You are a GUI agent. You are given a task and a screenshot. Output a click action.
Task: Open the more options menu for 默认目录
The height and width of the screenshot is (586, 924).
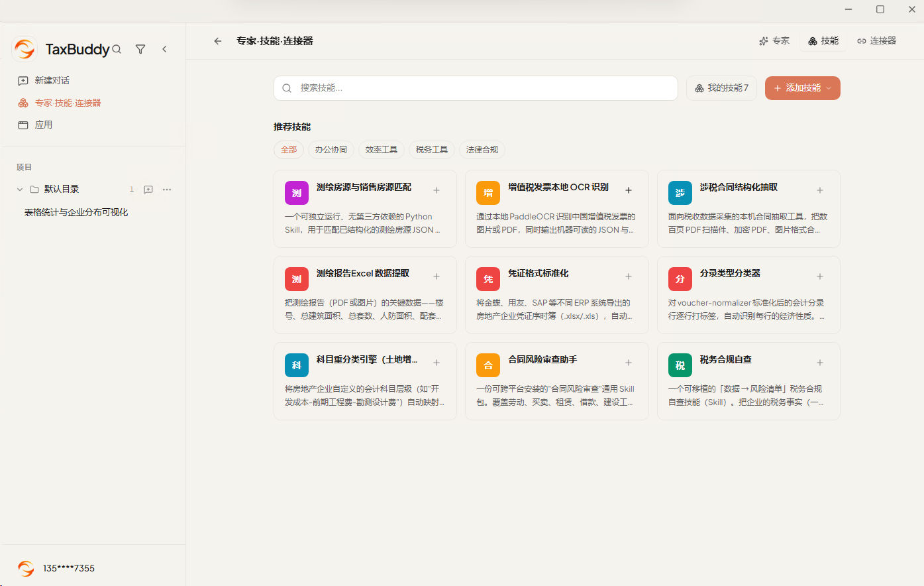[x=167, y=190]
